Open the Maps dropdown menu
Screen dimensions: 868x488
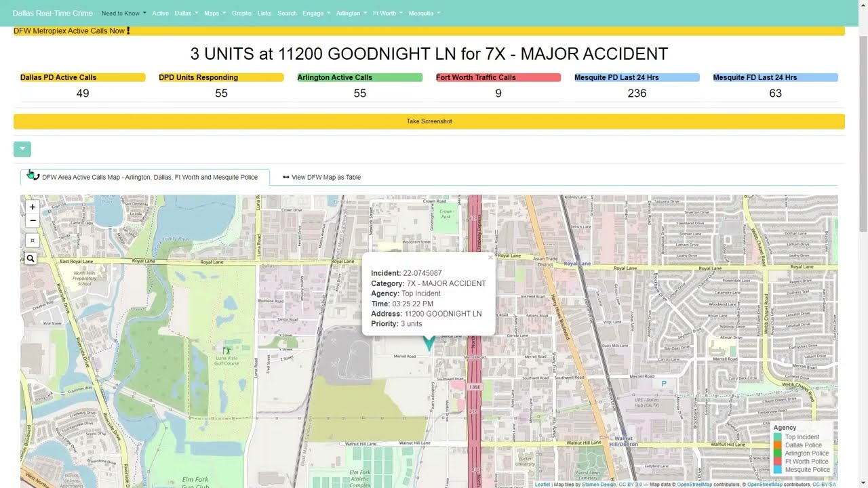pos(215,13)
